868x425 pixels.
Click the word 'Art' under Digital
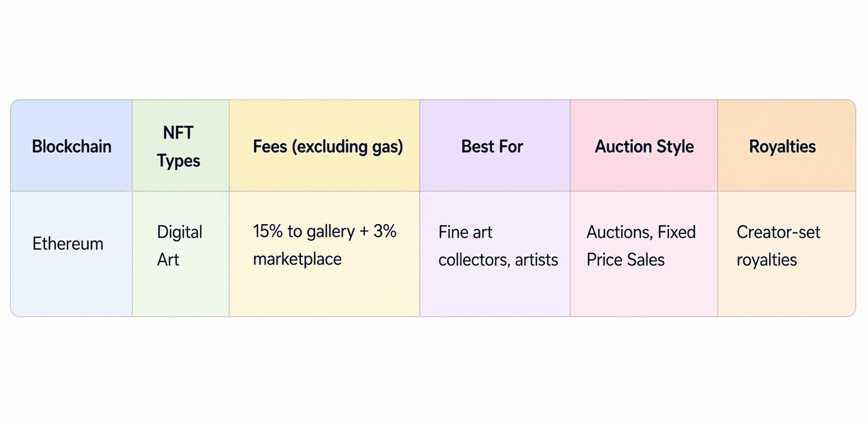(x=168, y=260)
